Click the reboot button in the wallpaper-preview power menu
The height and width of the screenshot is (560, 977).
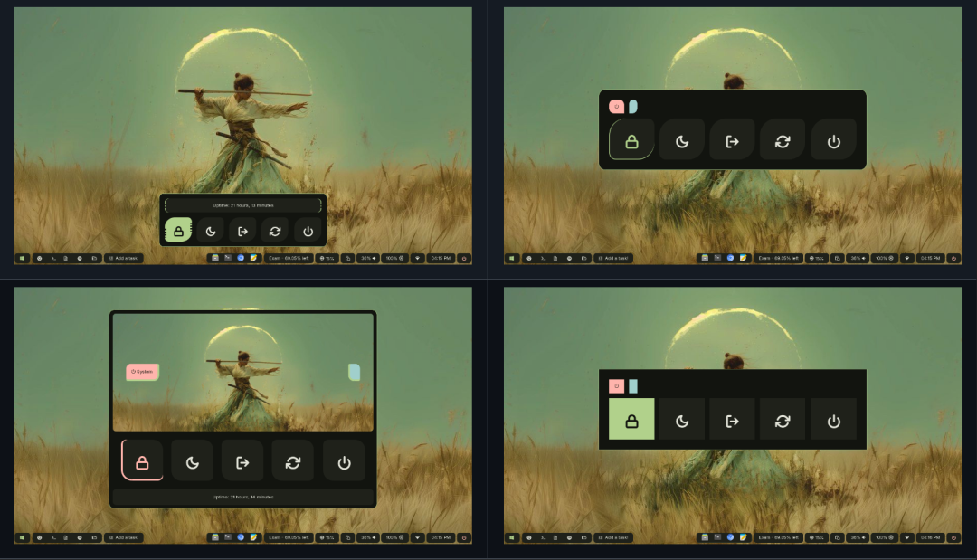(x=293, y=460)
